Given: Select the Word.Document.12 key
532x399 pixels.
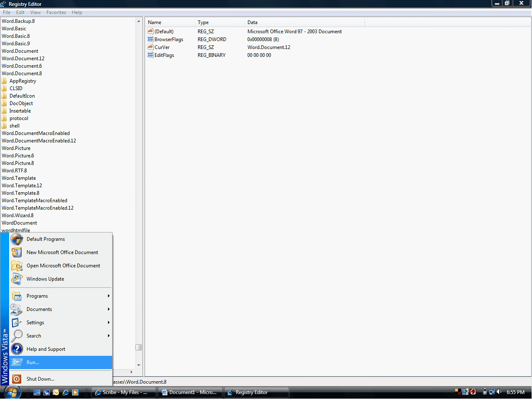Looking at the screenshot, I should click(x=23, y=59).
